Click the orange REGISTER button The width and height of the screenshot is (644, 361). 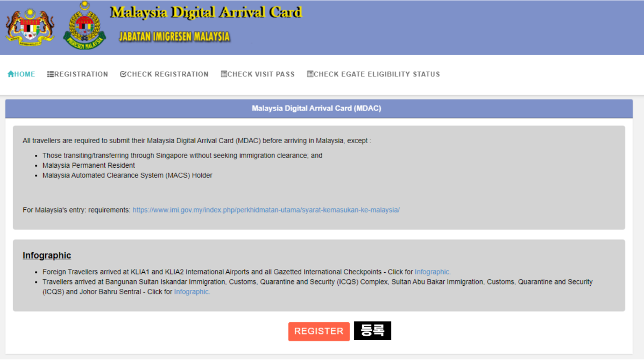[319, 331]
